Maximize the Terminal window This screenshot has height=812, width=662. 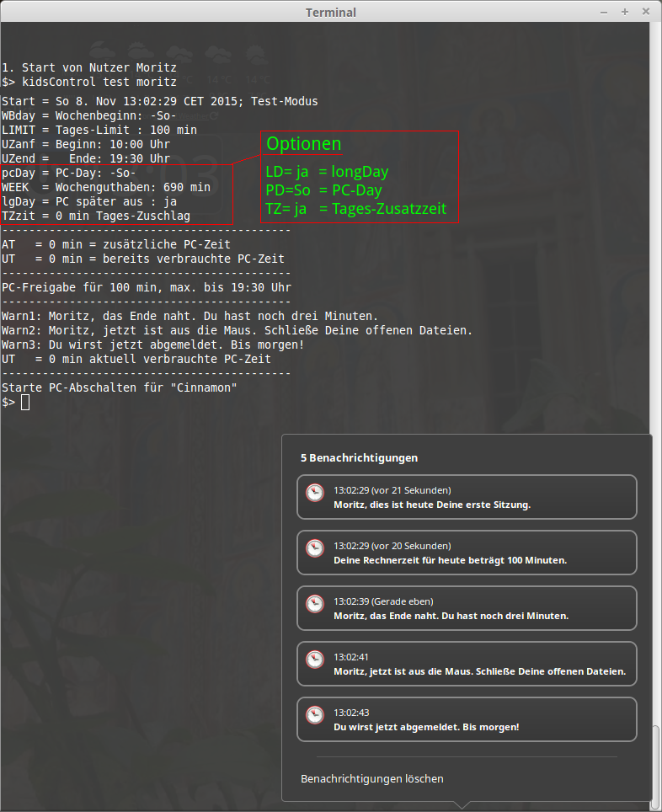coord(625,12)
